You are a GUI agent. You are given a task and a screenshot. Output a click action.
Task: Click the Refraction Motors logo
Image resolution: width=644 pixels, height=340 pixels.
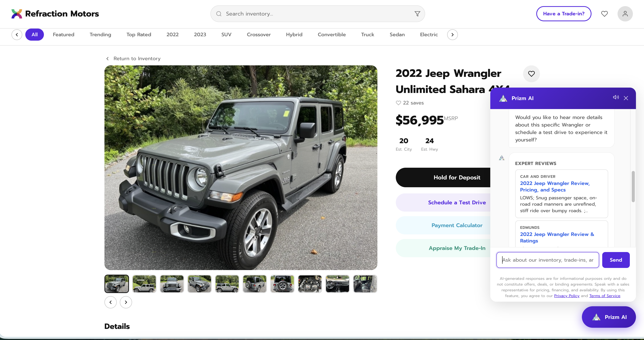click(x=55, y=14)
